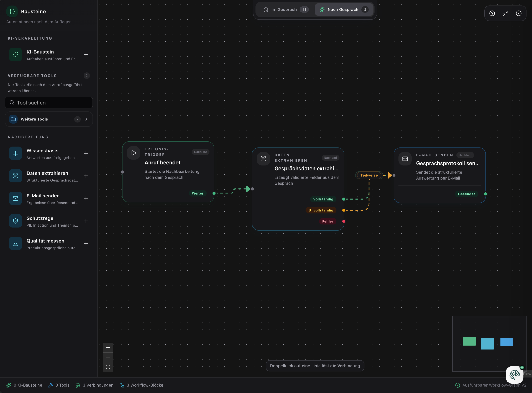The width and height of the screenshot is (532, 393).
Task: Click the Nachlauf badge on Anruf beendet node
Action: 201,152
